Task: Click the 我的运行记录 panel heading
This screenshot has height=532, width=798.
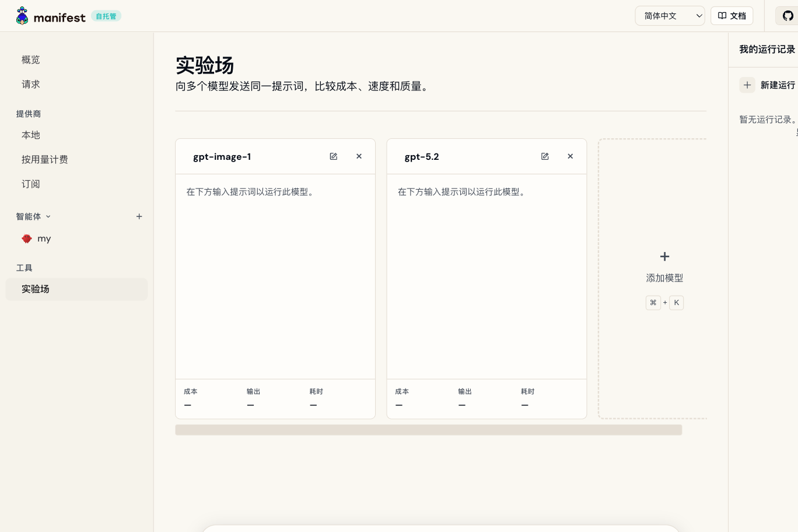Action: click(x=767, y=49)
